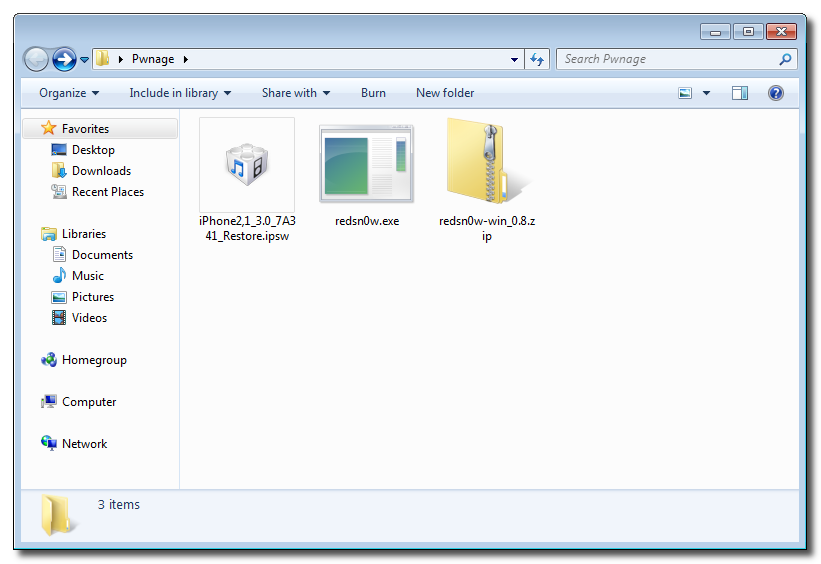
Task: Click the Music note icon
Action: (x=59, y=275)
